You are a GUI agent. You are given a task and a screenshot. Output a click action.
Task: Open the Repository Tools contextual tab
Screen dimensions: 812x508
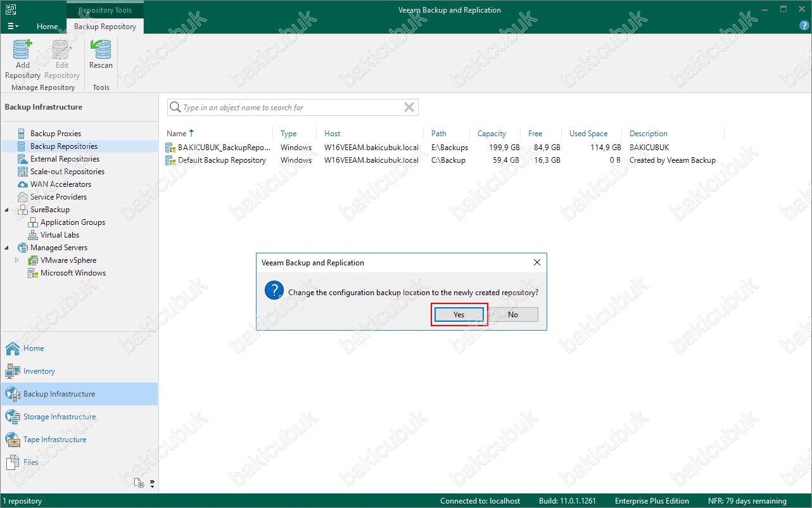click(105, 10)
